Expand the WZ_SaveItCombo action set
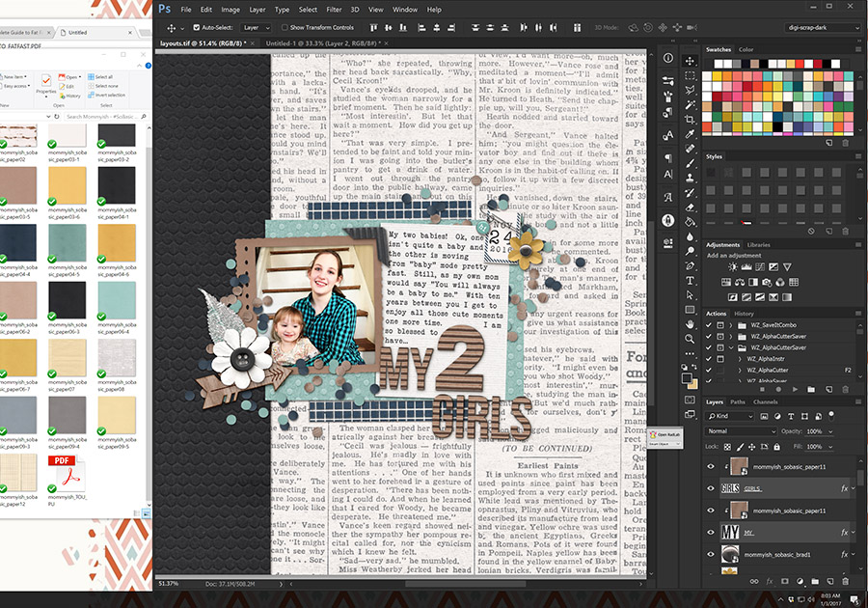Screen dimensions: 868x608 pos(731,325)
